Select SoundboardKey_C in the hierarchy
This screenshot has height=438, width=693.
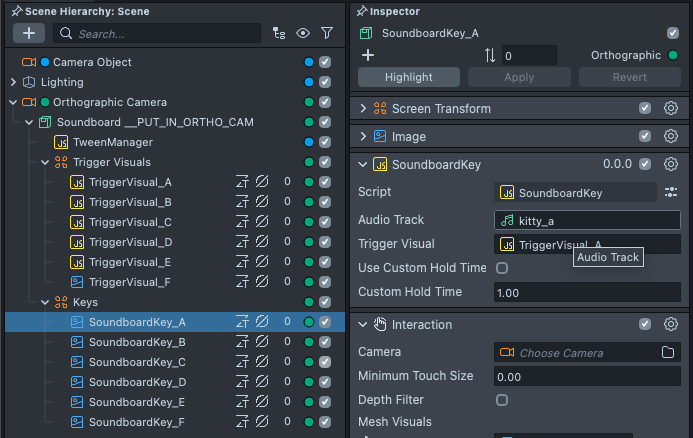tap(137, 362)
